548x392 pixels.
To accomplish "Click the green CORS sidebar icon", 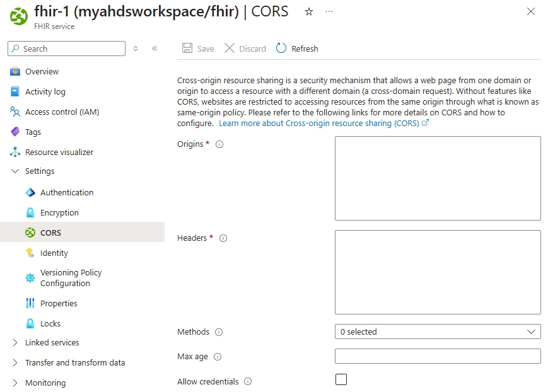I will tap(30, 233).
